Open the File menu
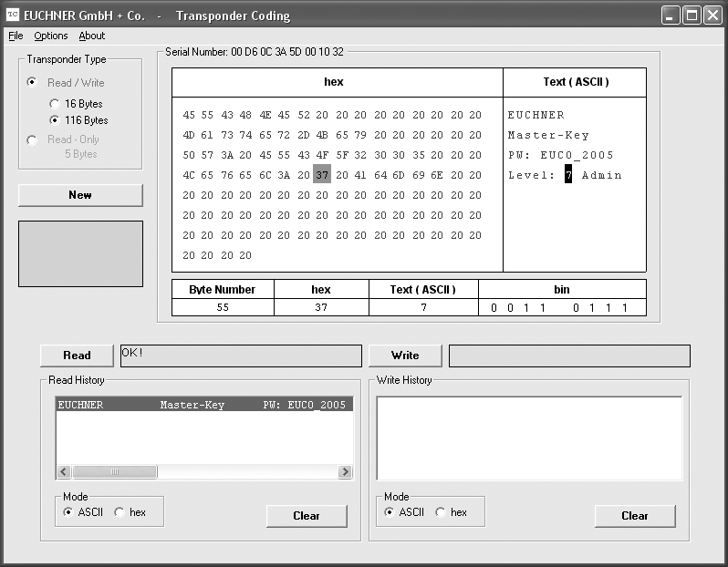Screen dimensions: 728x567 16,36
